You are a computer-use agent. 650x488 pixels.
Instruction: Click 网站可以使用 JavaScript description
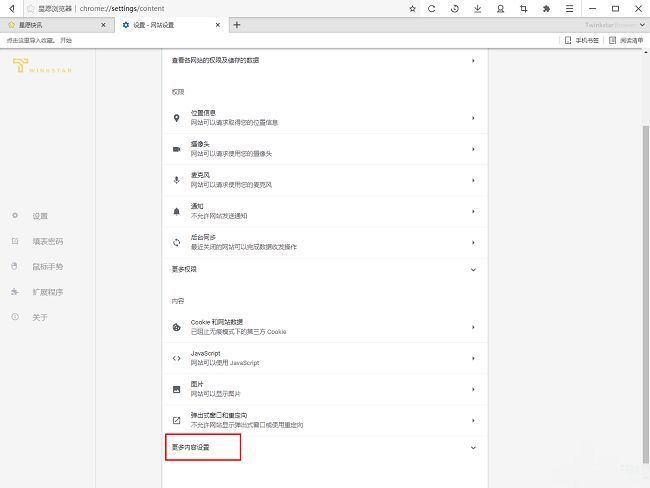[225, 363]
